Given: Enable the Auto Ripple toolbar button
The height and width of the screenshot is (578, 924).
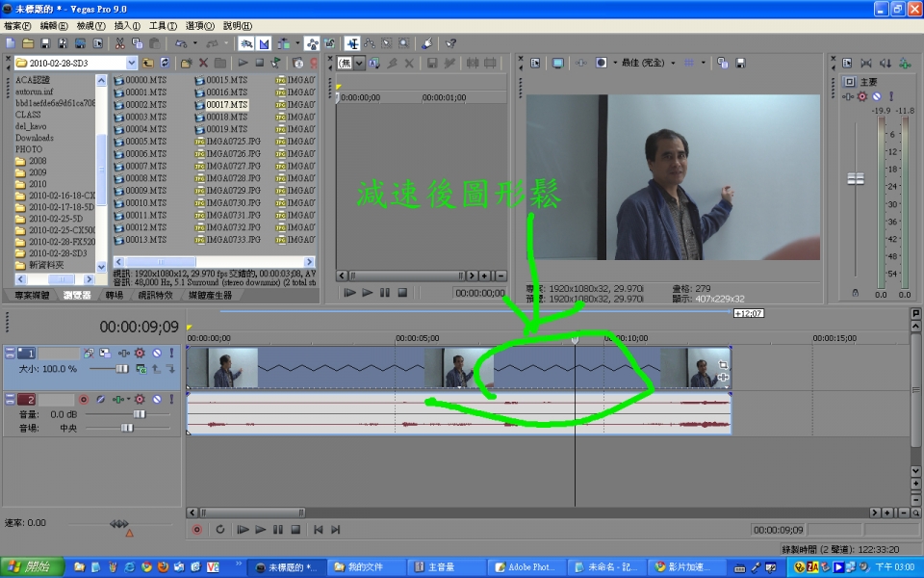Looking at the screenshot, I should coord(285,43).
